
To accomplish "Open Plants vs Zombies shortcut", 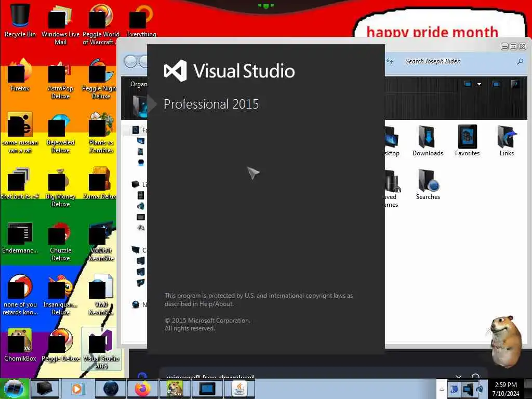I will (x=101, y=133).
